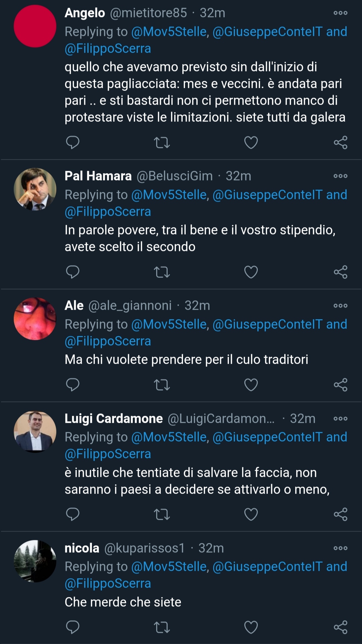Open @Mov5Stelle mention in Angelo's tweet

169,32
